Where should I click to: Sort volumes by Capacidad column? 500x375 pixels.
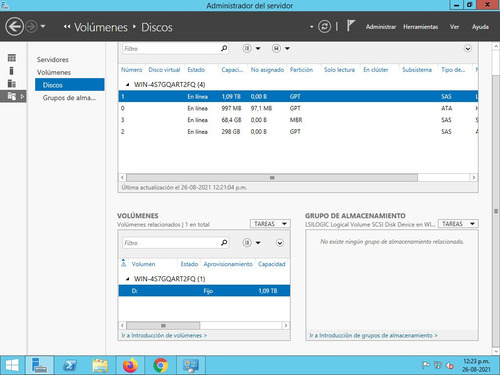point(272,264)
